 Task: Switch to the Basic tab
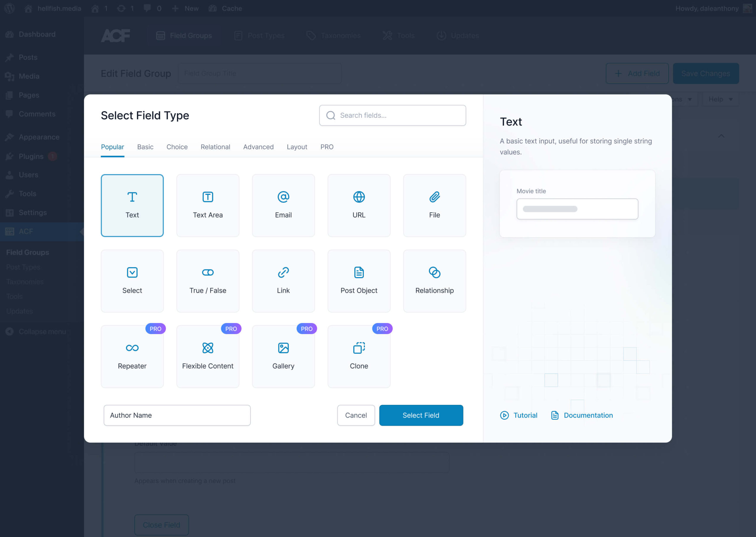tap(145, 146)
